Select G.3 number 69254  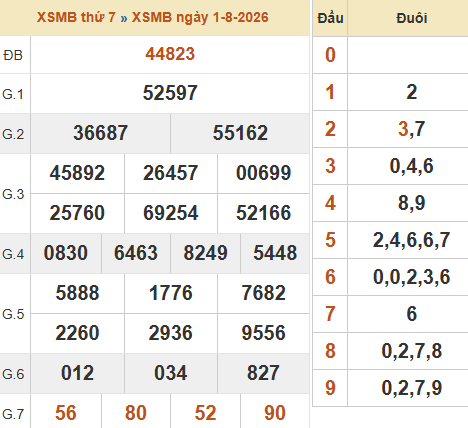coord(170,213)
